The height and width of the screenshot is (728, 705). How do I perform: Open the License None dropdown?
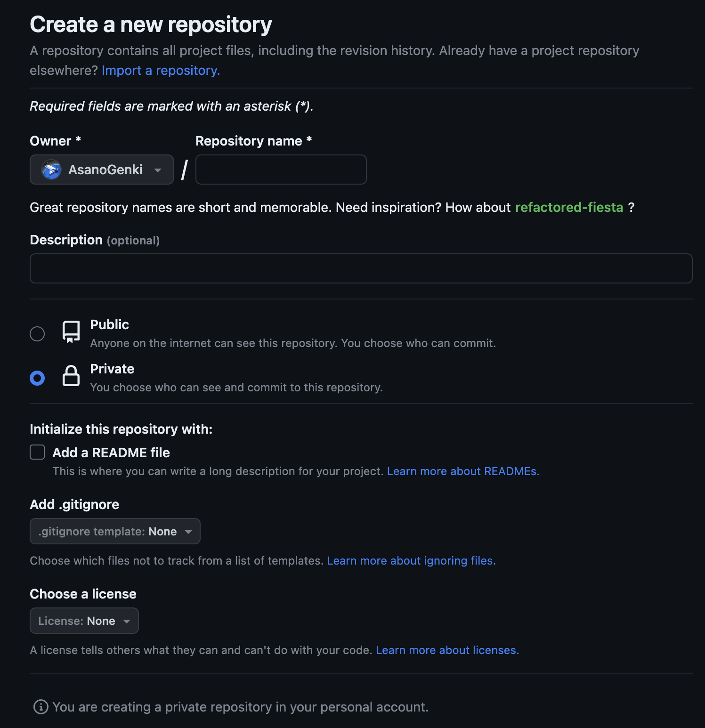[x=84, y=621]
